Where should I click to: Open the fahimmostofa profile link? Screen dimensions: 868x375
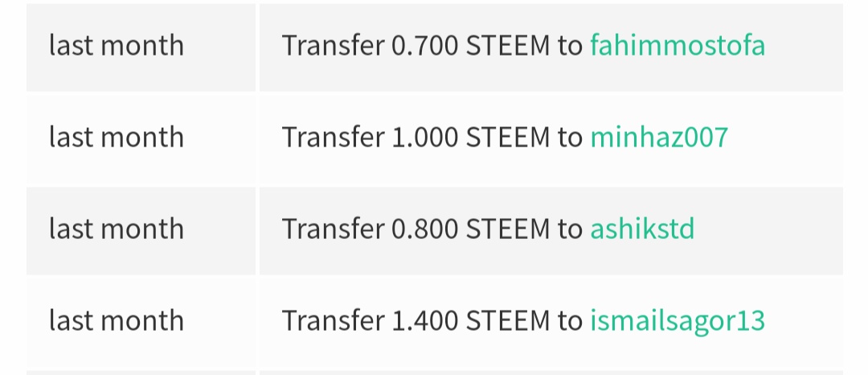(678, 45)
